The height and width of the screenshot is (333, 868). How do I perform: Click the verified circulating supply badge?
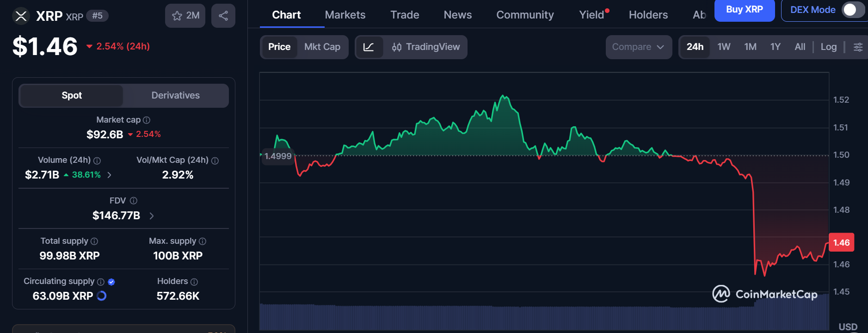(111, 282)
